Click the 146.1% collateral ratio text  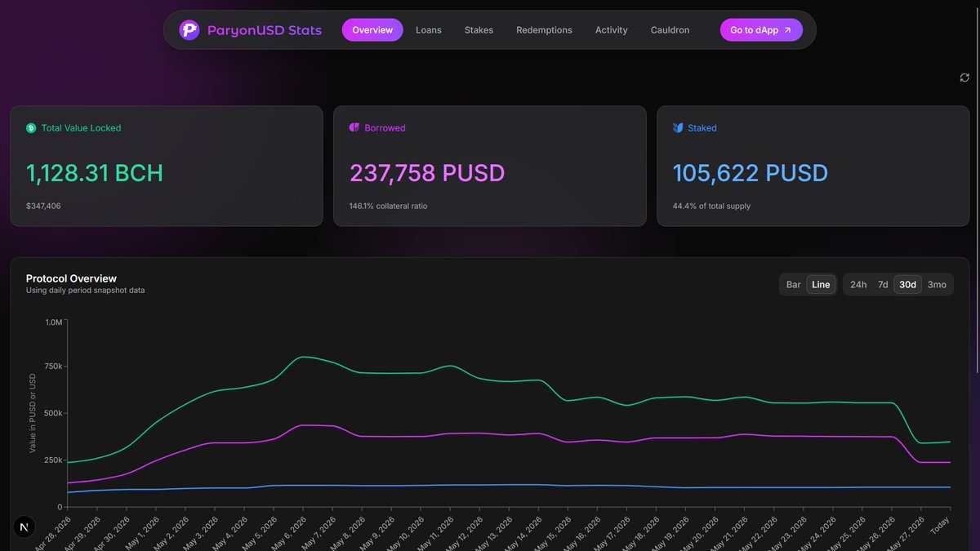coord(388,206)
